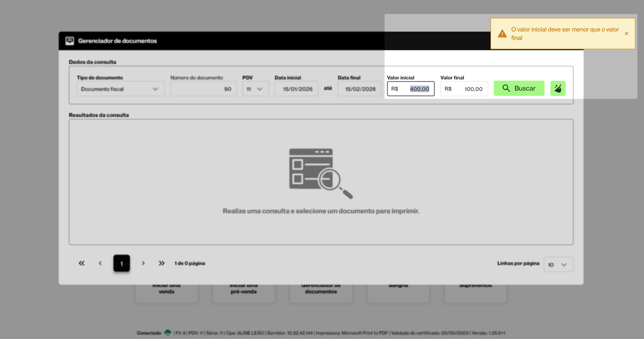Focus the Valor final field
Screen dimensions: 644x339
464,89
